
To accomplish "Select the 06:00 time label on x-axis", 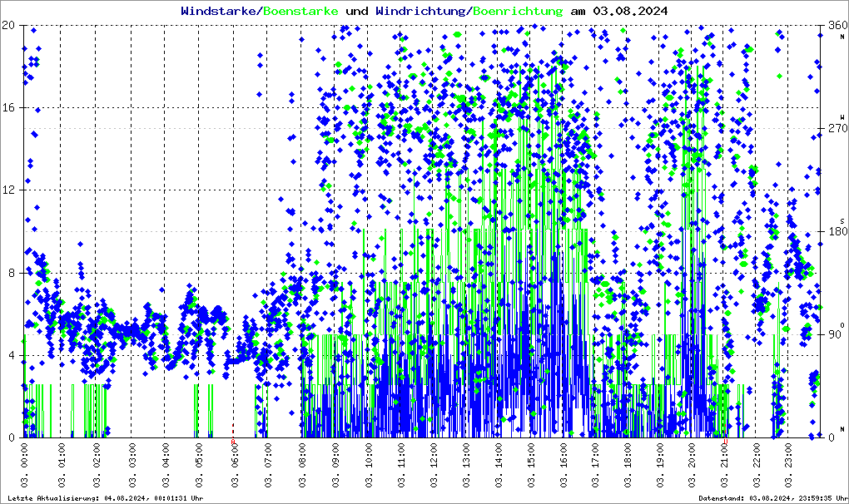I will [234, 466].
